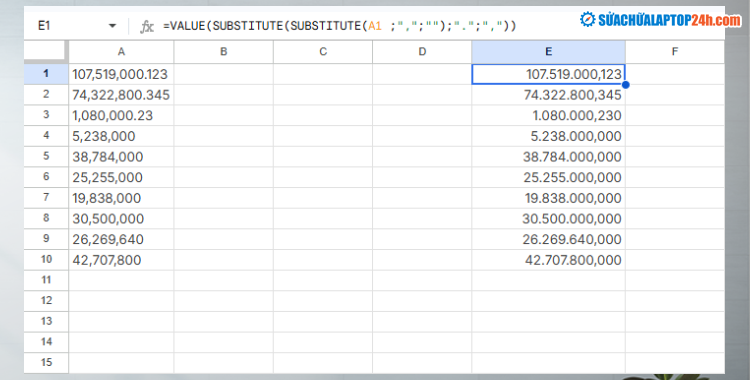This screenshot has height=380, width=750.
Task: Click cell containing 1,080,000.23
Action: (121, 115)
